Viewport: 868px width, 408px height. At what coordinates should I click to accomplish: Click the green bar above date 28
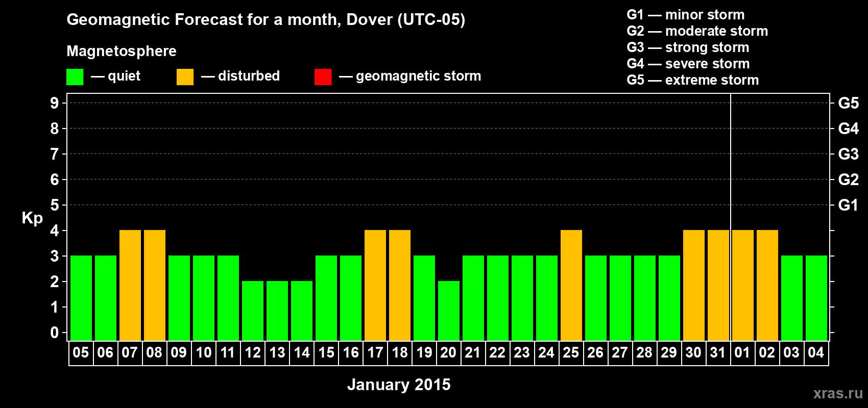tap(645, 298)
